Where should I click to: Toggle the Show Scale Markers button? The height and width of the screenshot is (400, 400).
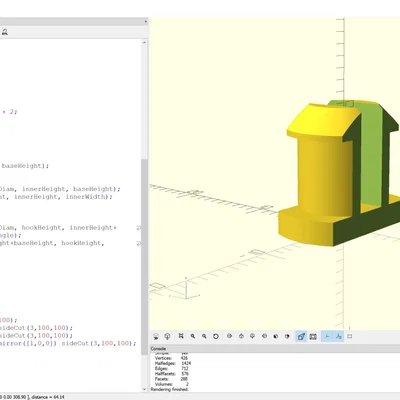[338, 336]
